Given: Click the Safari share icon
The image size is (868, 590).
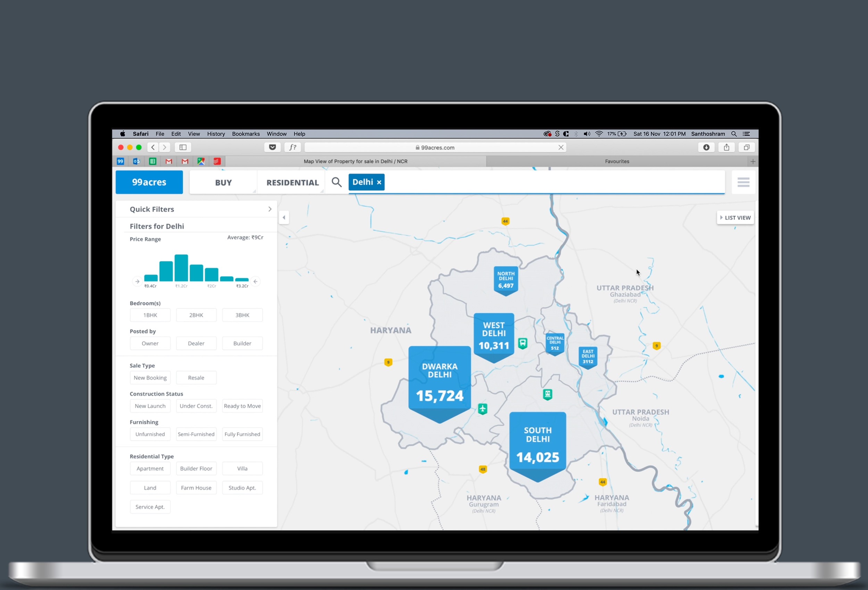Looking at the screenshot, I should point(726,147).
